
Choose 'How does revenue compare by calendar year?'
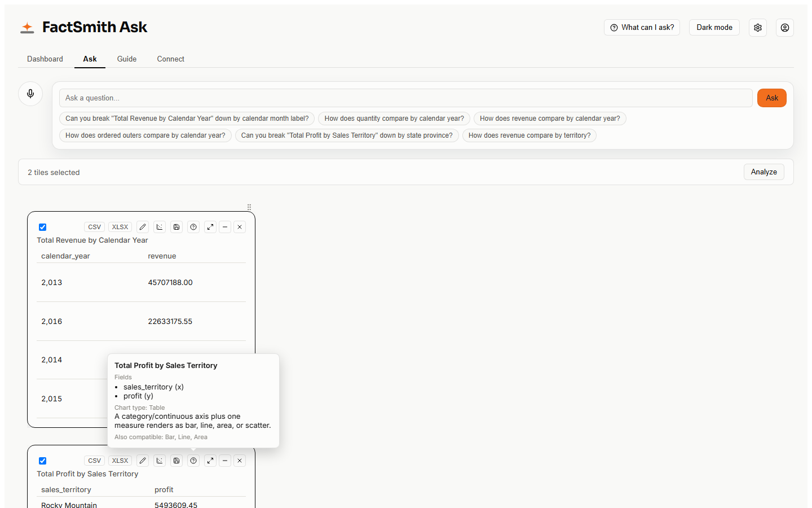pos(550,119)
